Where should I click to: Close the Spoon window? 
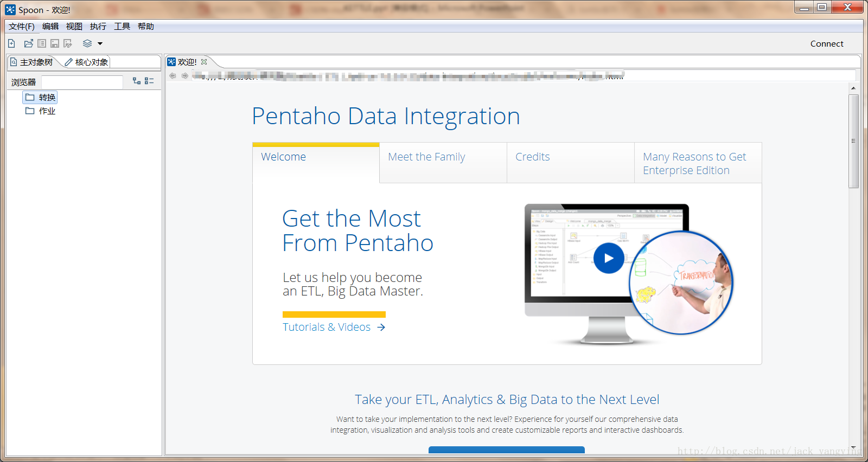pos(847,7)
